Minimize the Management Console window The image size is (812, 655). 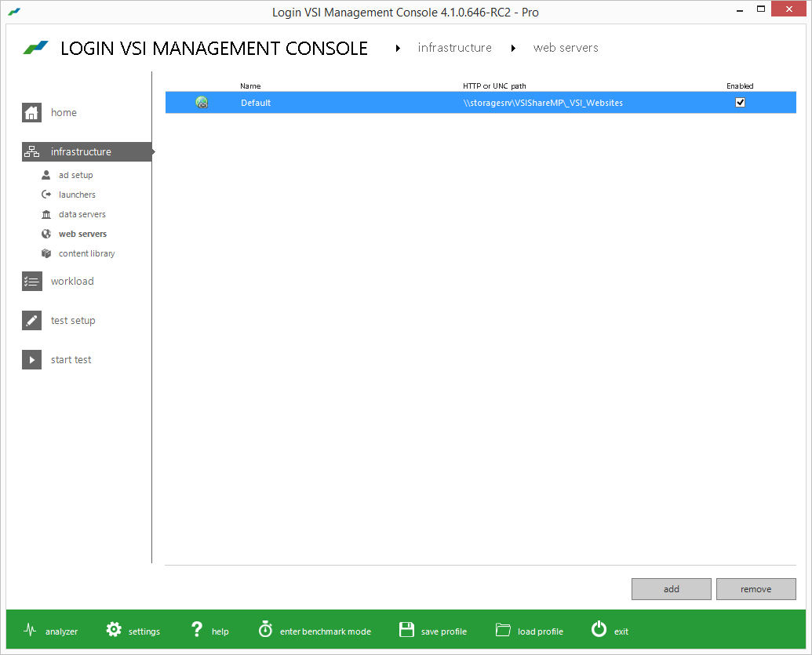pos(740,10)
